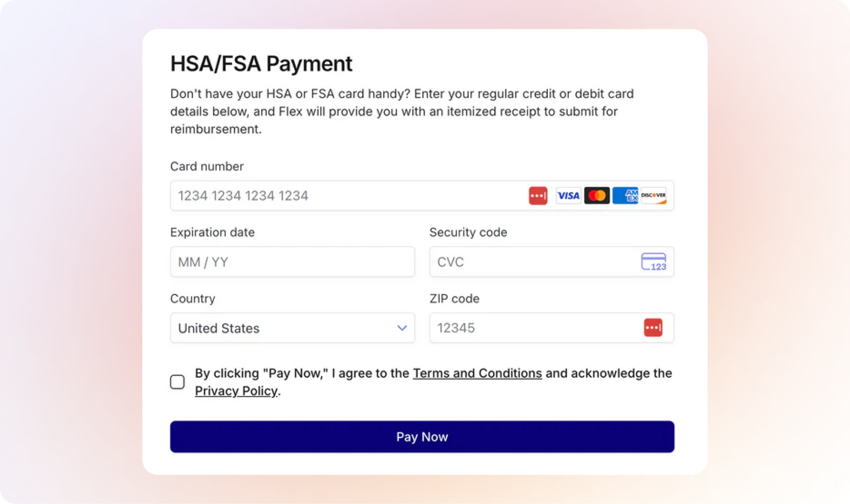This screenshot has height=504, width=850.
Task: Click the Mastercard logo icon
Action: (597, 196)
